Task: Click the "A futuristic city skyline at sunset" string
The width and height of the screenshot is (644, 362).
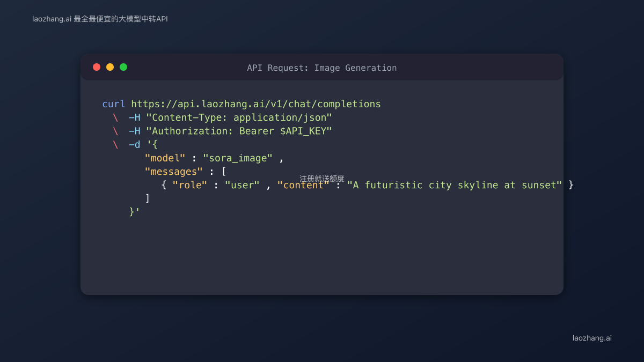Action: click(455, 184)
